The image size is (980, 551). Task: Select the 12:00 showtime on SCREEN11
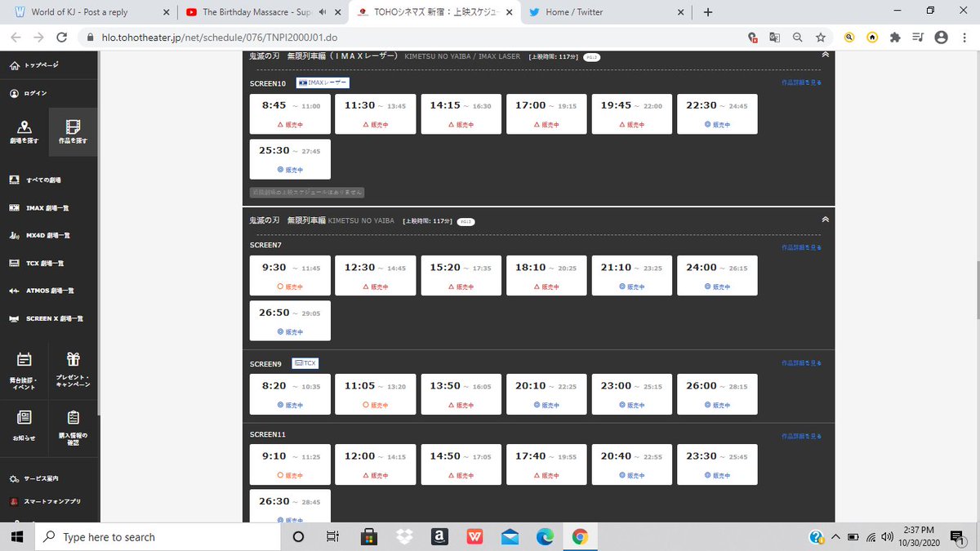[376, 464]
